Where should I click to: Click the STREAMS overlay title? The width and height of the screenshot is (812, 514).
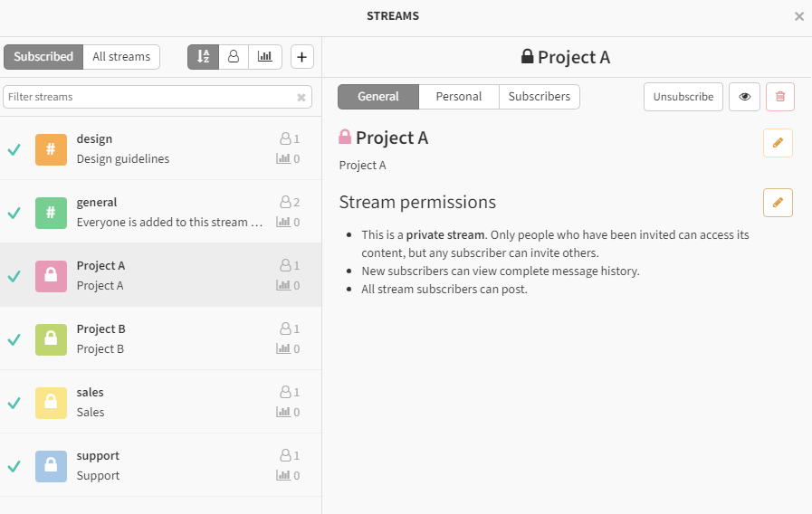tap(393, 16)
